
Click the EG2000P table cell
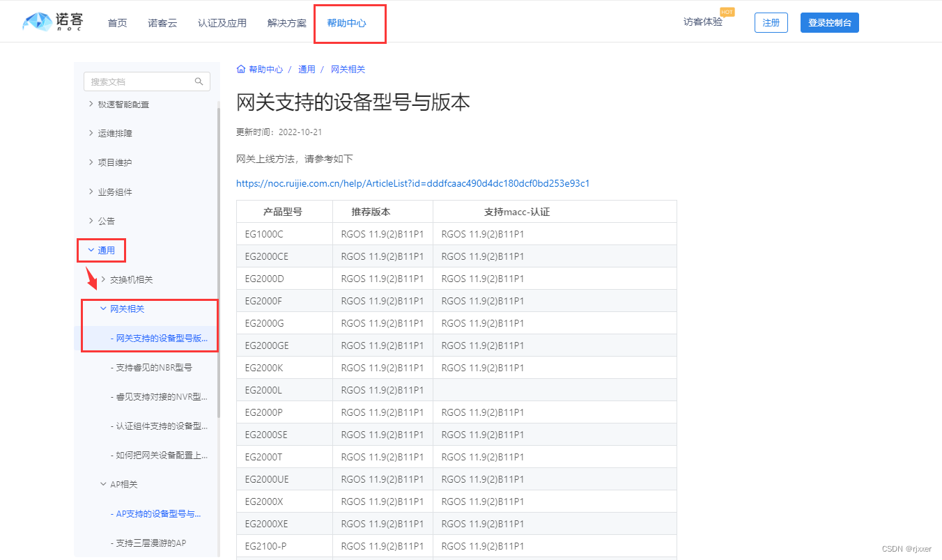tap(284, 412)
